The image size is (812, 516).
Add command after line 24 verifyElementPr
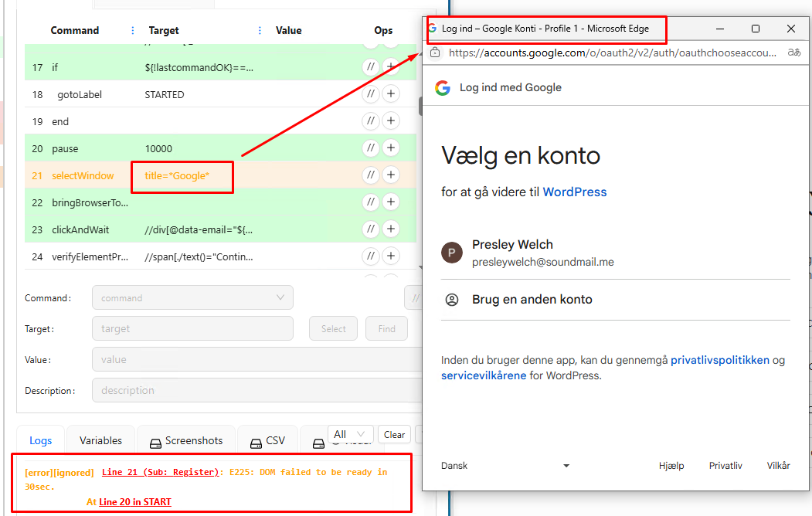[x=391, y=256]
